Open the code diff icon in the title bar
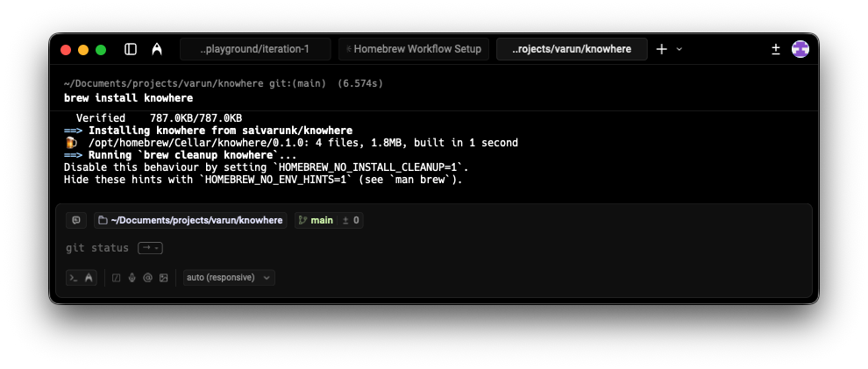Image resolution: width=868 pixels, height=369 pixels. click(x=776, y=49)
